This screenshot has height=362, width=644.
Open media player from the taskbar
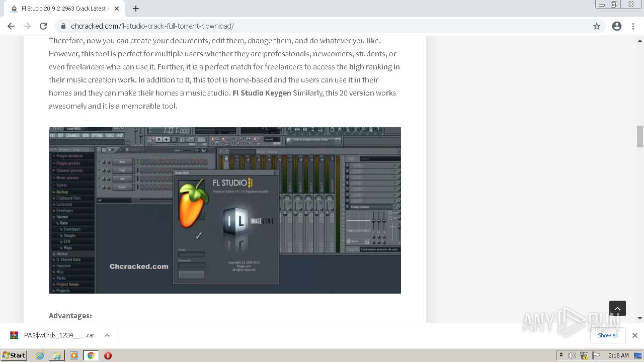pyautogui.click(x=74, y=355)
